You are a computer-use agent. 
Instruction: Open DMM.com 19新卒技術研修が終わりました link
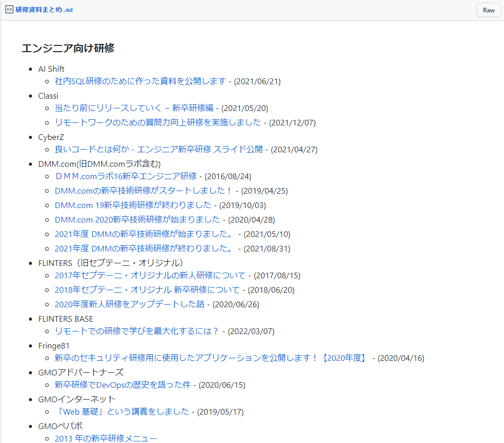click(x=133, y=205)
